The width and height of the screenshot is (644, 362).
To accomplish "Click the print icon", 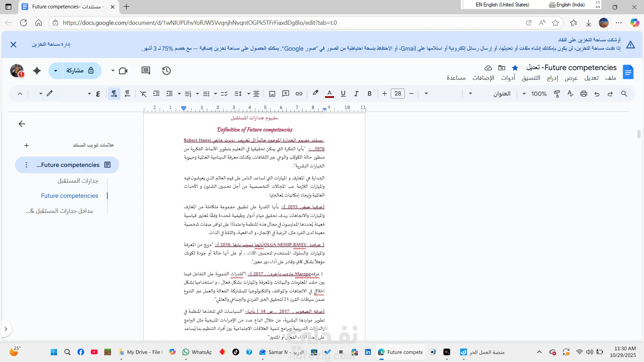I will [584, 94].
